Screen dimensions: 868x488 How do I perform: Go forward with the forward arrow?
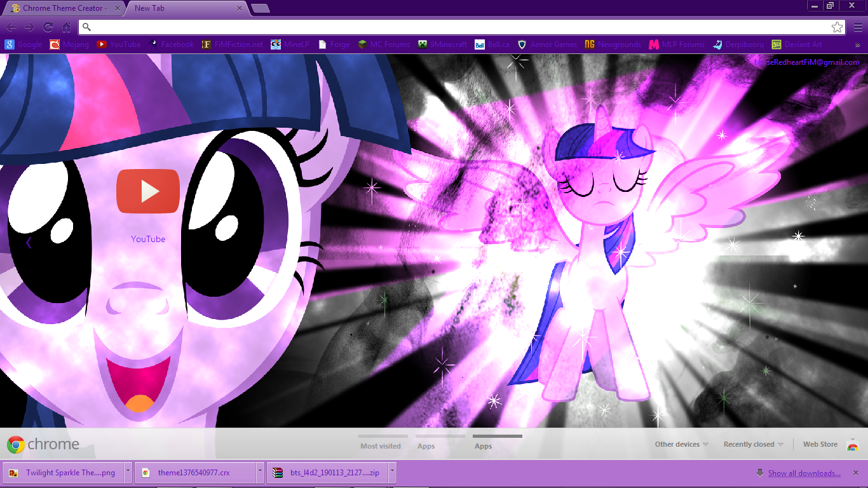(x=29, y=27)
